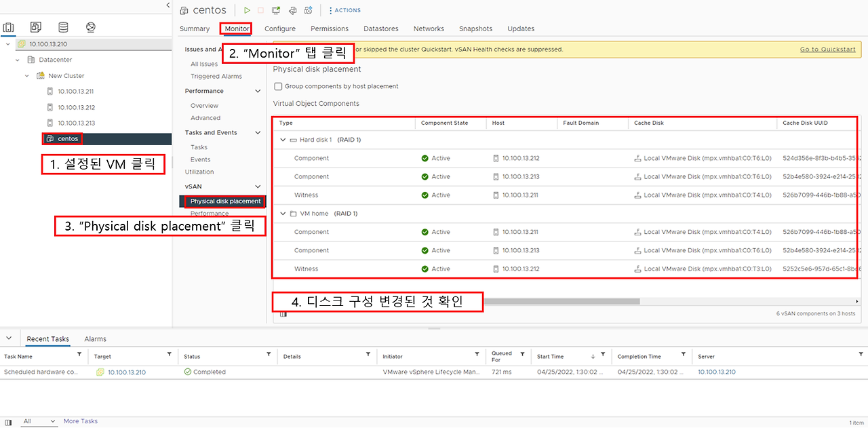Select host 10.100.13.212 in the tree
The width and height of the screenshot is (868, 430).
(76, 107)
